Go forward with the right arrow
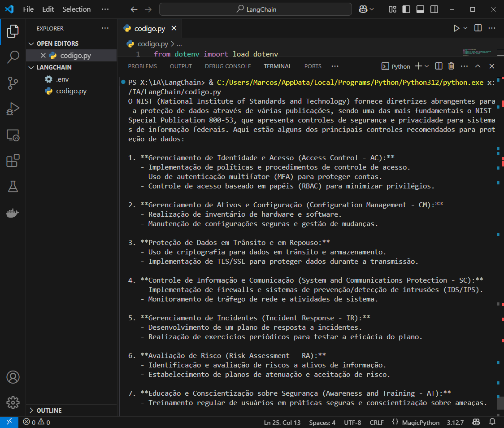The width and height of the screenshot is (504, 428). pos(148,9)
